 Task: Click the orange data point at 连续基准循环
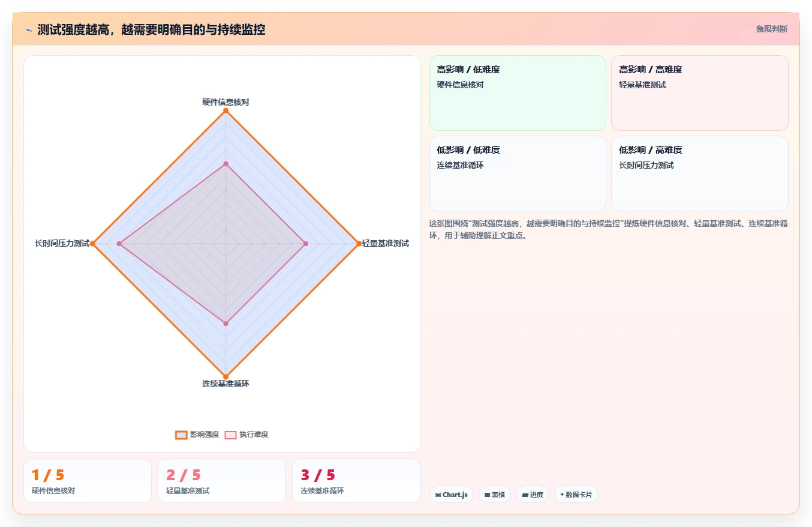[x=225, y=376]
